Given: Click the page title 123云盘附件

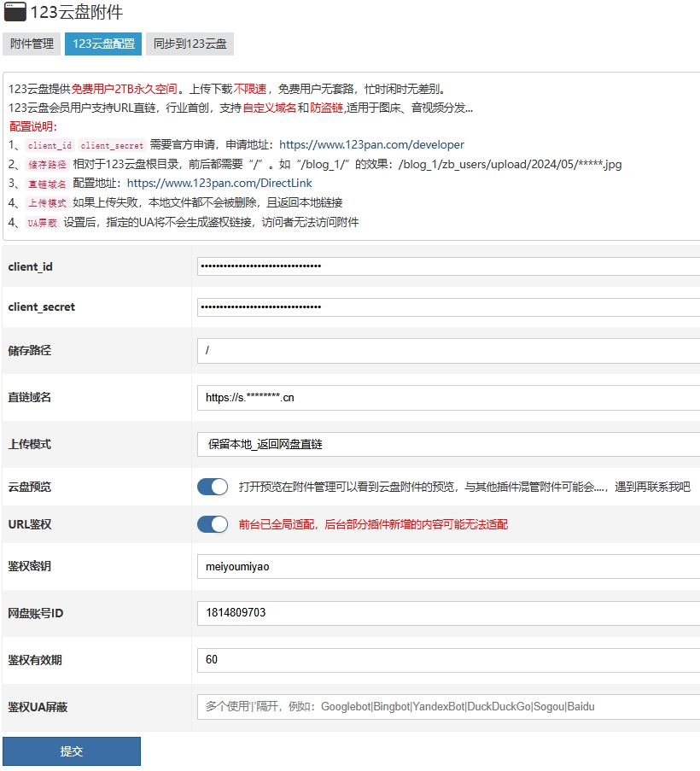Looking at the screenshot, I should [77, 12].
